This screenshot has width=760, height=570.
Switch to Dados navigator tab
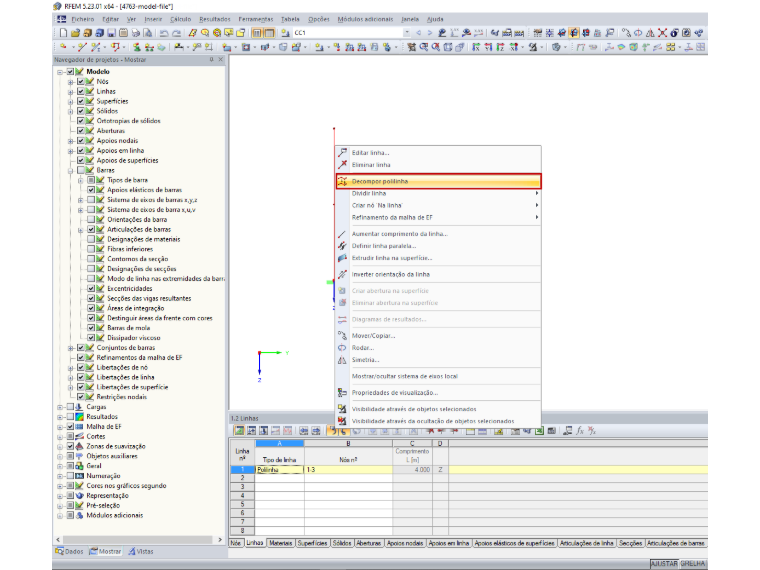[x=69, y=551]
